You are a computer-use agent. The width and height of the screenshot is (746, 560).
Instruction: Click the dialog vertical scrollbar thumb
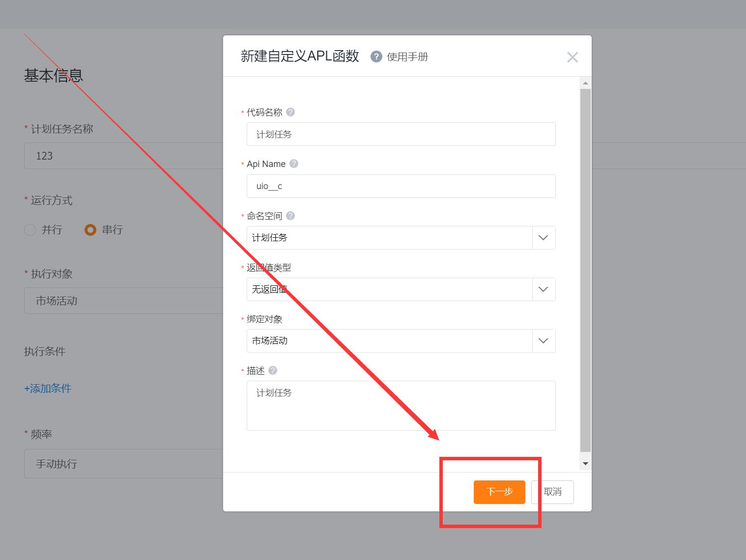pos(585,270)
